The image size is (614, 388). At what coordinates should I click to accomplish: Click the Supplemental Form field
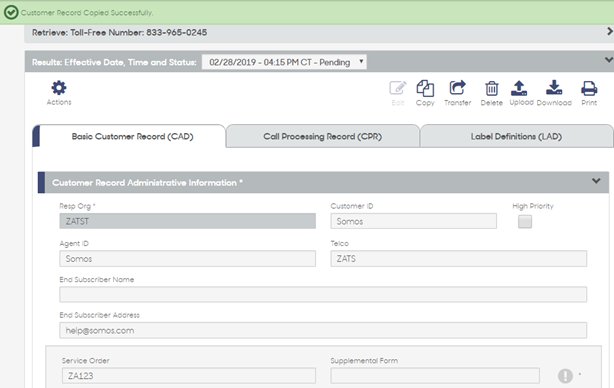click(435, 375)
